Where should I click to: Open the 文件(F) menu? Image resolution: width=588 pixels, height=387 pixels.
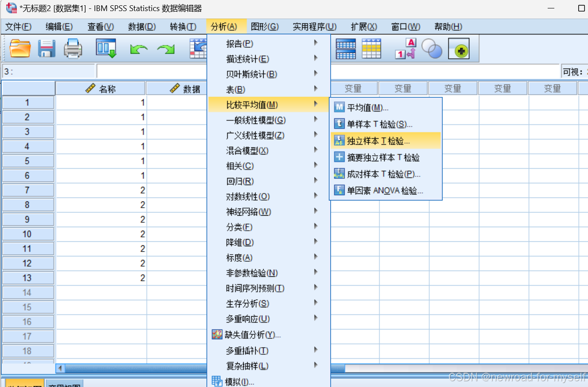tap(19, 27)
